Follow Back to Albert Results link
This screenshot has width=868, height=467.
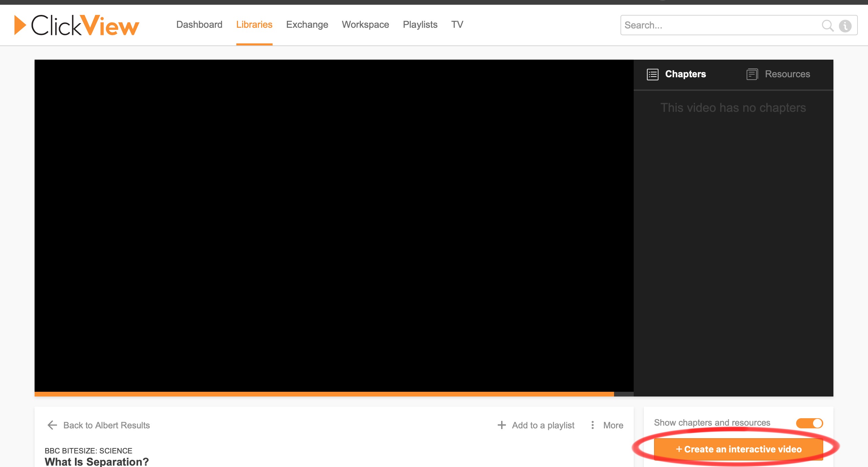click(106, 425)
